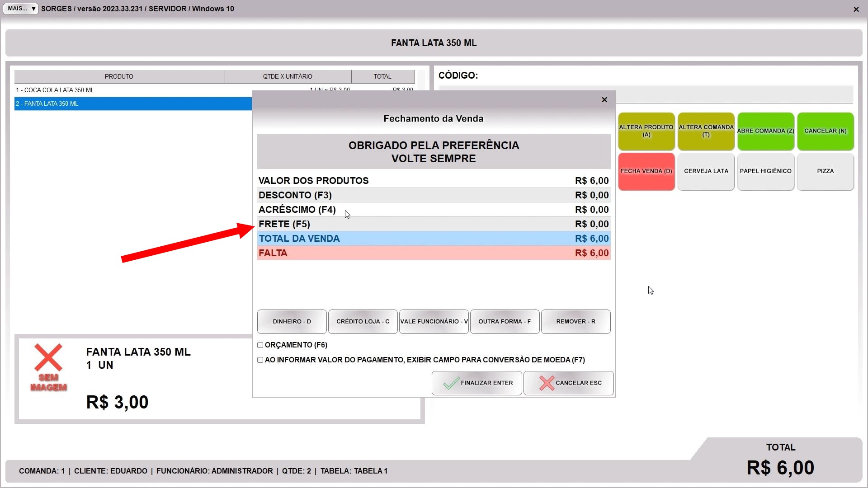This screenshot has height=488, width=868.
Task: Click the SEM IMAGEM product placeholder
Action: click(48, 367)
